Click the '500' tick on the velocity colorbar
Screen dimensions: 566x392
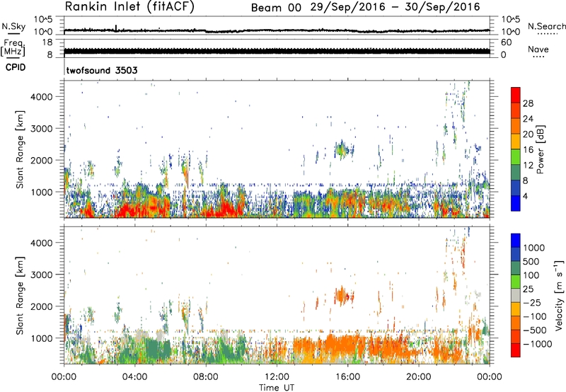531,261
